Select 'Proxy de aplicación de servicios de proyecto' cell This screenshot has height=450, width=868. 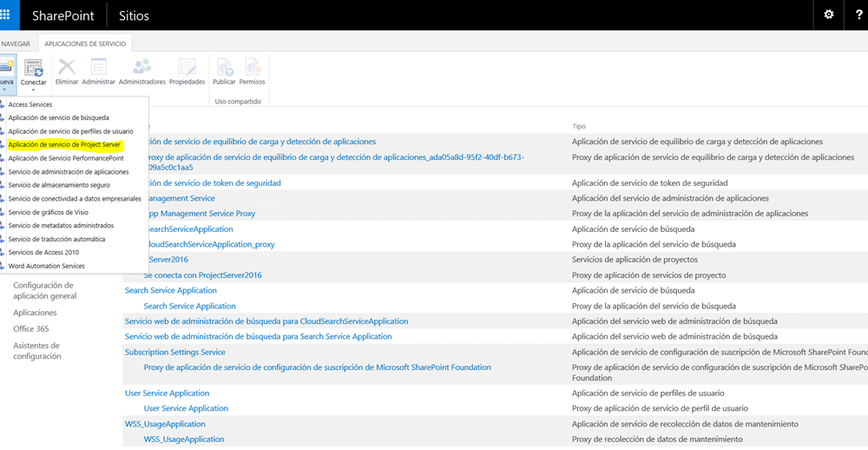coord(648,275)
